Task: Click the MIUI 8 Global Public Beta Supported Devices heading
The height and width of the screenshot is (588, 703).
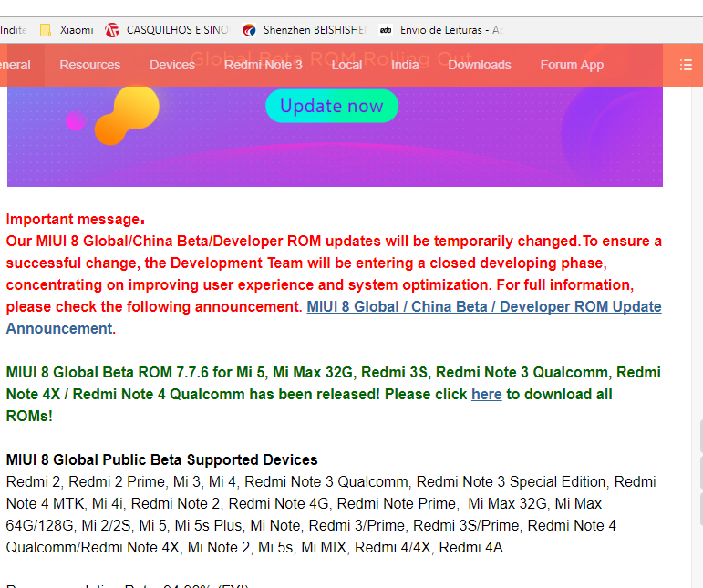Action: point(162,459)
